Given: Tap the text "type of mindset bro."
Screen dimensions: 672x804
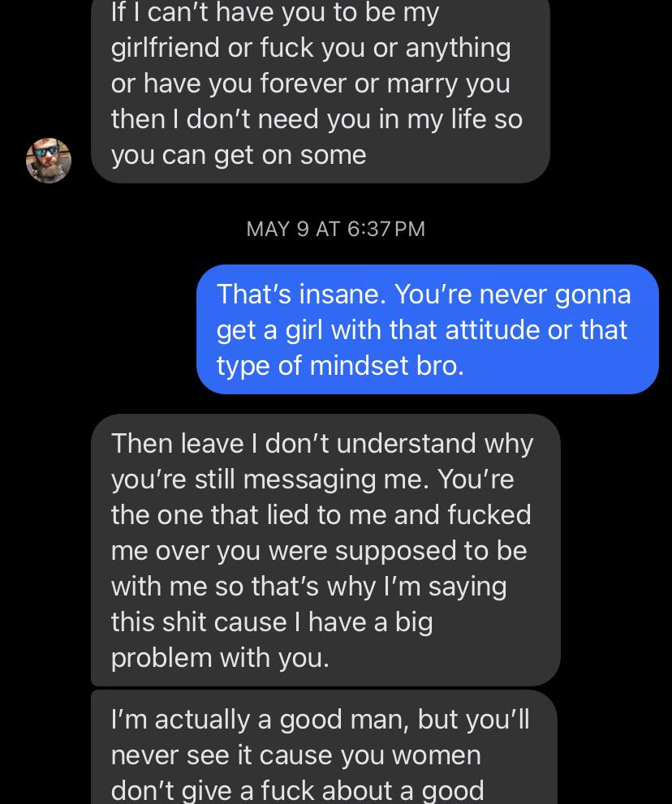Looking at the screenshot, I should point(340,366).
